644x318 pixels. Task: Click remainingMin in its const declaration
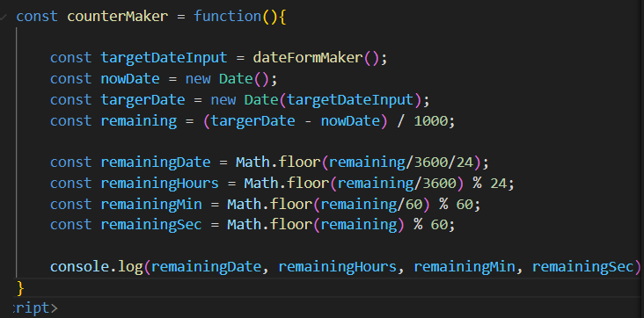click(x=151, y=205)
